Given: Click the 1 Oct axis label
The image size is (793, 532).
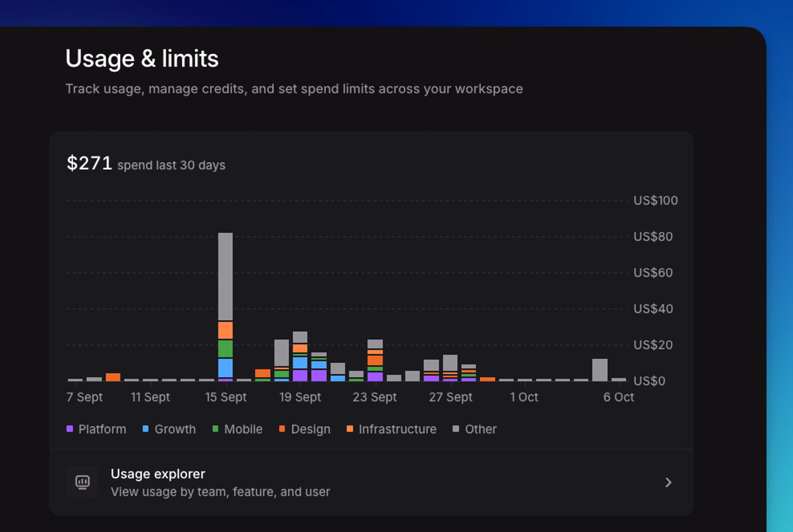Looking at the screenshot, I should coord(524,397).
